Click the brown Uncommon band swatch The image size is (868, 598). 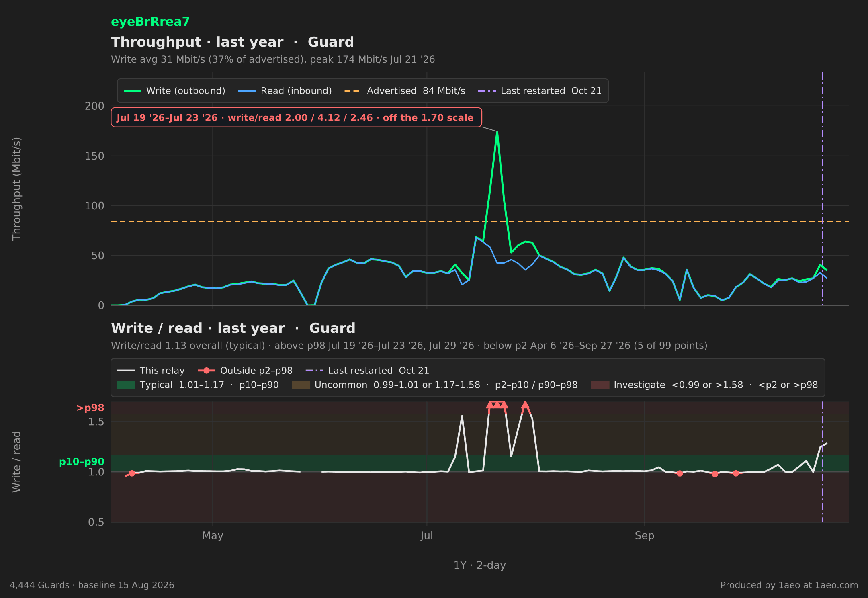pos(301,385)
